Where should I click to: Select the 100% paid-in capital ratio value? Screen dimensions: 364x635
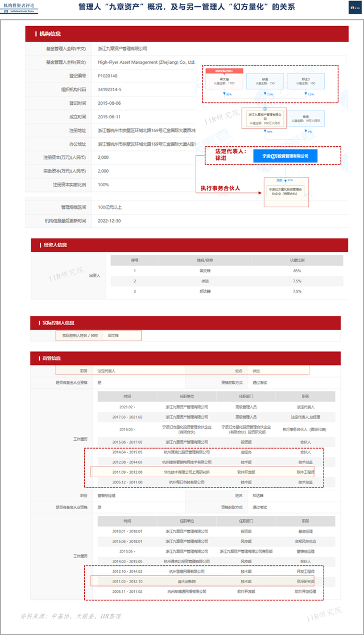tap(104, 185)
